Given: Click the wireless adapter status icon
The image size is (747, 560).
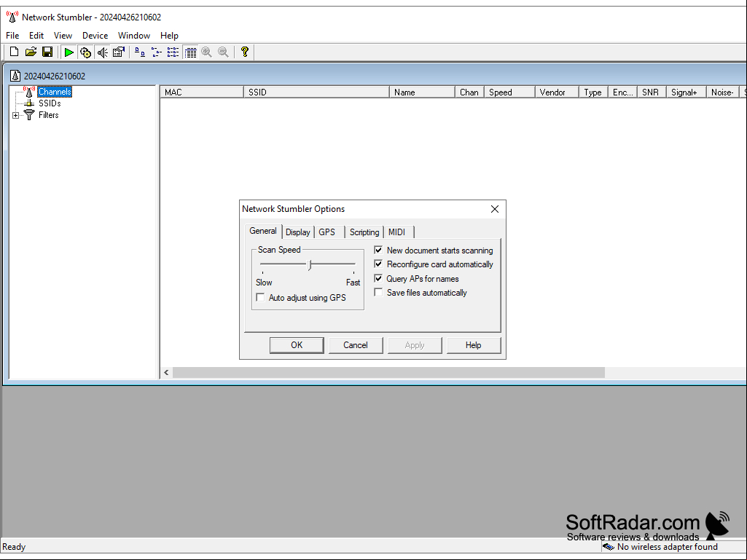Looking at the screenshot, I should click(x=609, y=547).
